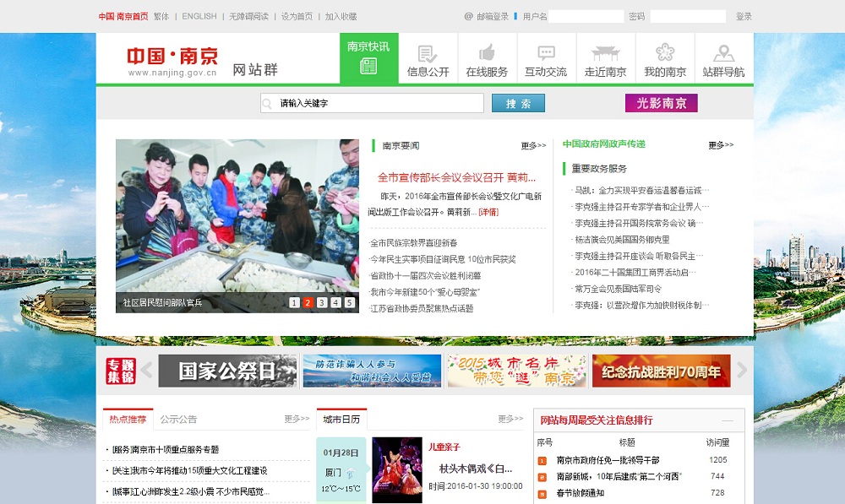Open news 江苏省政协委员聚焦热点话题

[x=422, y=308]
